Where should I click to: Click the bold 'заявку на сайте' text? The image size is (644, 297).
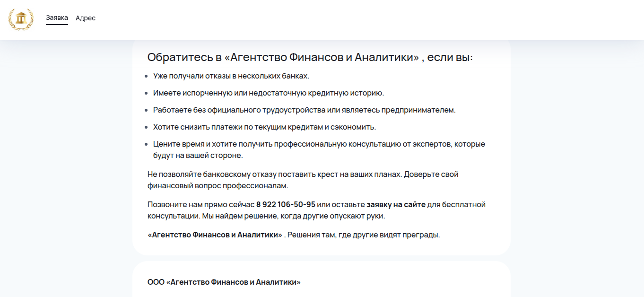[396, 205]
